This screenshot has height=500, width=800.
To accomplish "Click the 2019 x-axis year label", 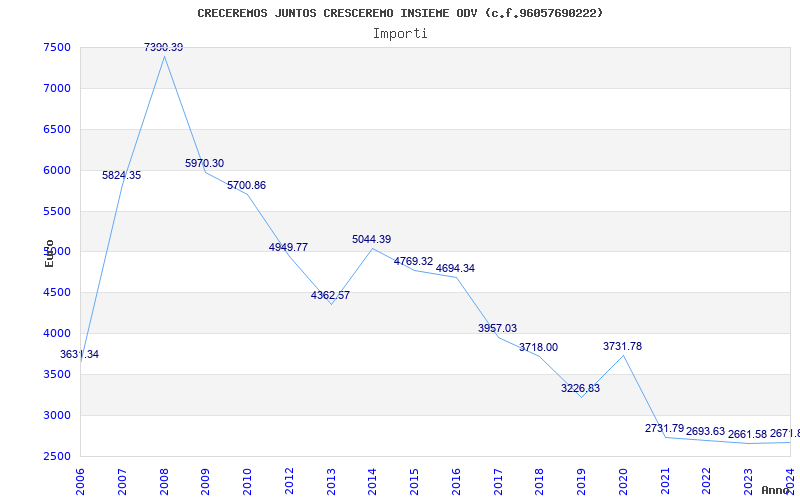I will point(582,482).
